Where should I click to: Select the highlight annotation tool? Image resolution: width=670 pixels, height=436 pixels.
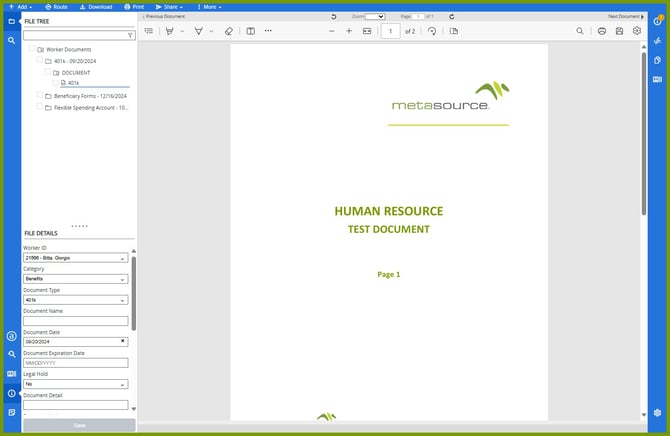pyautogui.click(x=170, y=31)
